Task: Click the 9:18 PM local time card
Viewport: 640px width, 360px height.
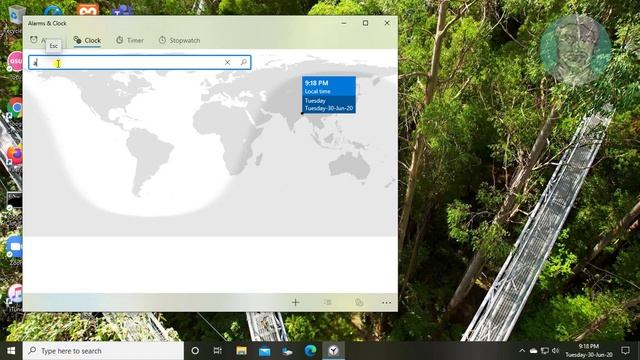Action: [329, 95]
